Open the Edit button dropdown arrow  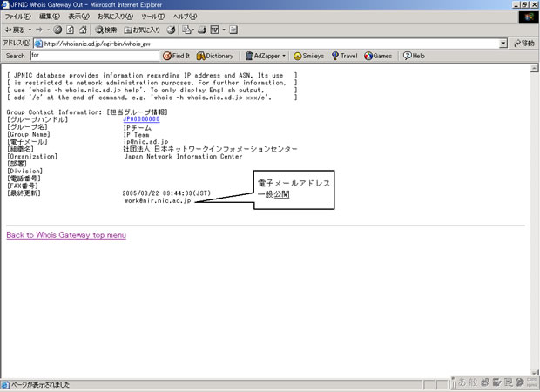click(x=224, y=30)
